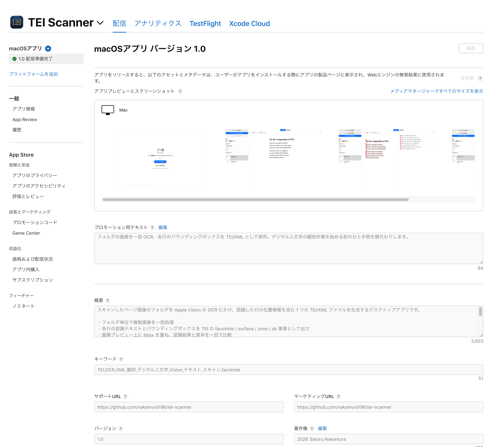Open the TEI Scanner app switcher chevron
Image resolution: width=504 pixels, height=447 pixels.
click(100, 23)
